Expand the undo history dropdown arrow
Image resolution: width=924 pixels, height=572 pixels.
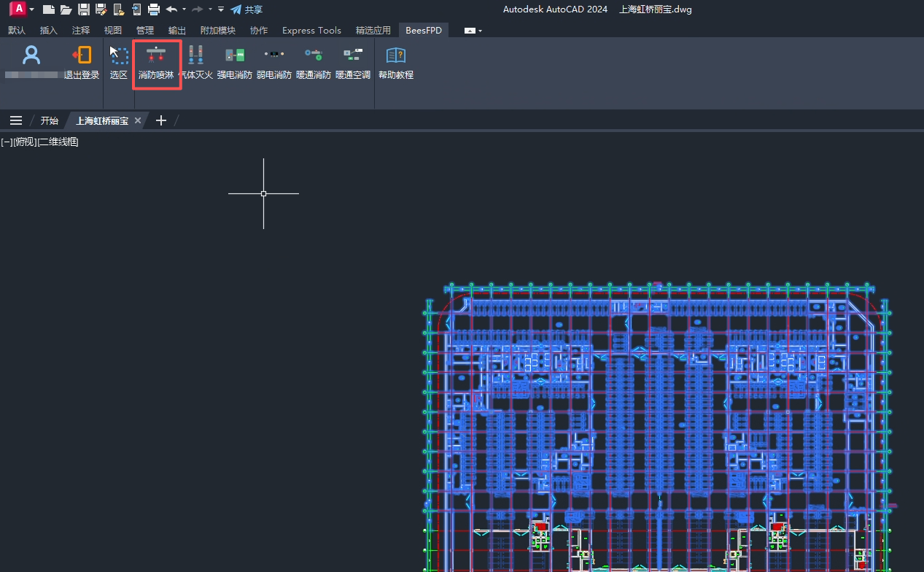(184, 9)
